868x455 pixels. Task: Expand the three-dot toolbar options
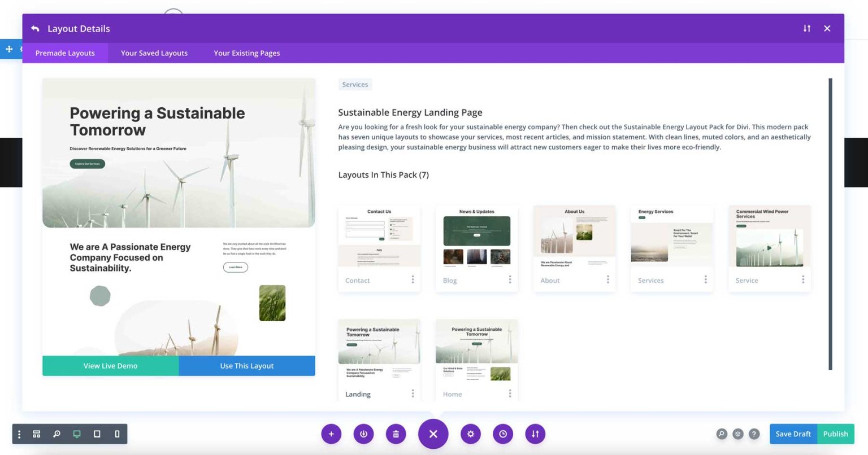click(x=19, y=434)
